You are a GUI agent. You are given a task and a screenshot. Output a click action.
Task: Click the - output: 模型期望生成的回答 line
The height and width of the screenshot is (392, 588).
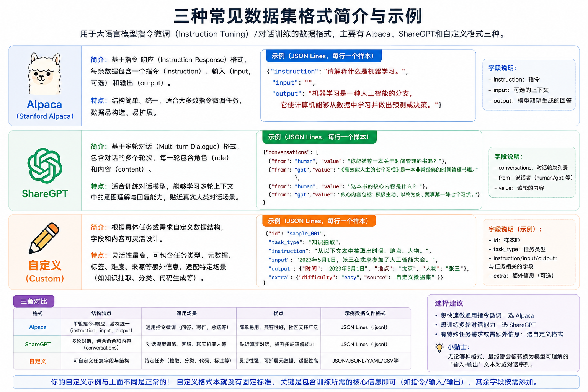[x=530, y=101]
